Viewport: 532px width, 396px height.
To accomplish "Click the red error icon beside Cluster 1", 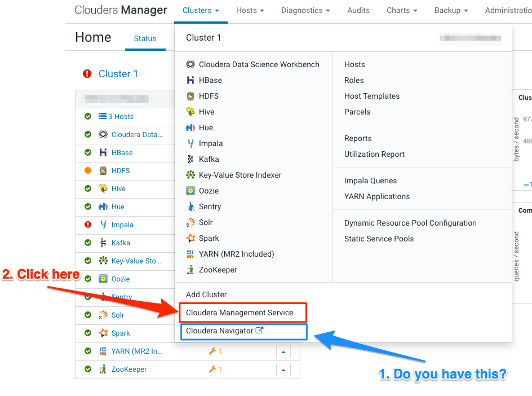I will tap(88, 72).
